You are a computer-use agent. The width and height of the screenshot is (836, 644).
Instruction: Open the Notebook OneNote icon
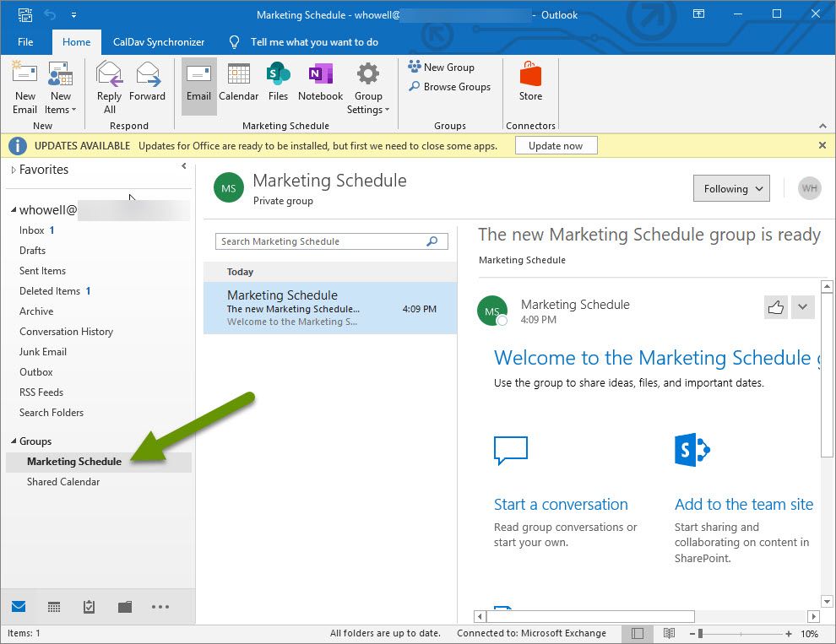pyautogui.click(x=320, y=84)
